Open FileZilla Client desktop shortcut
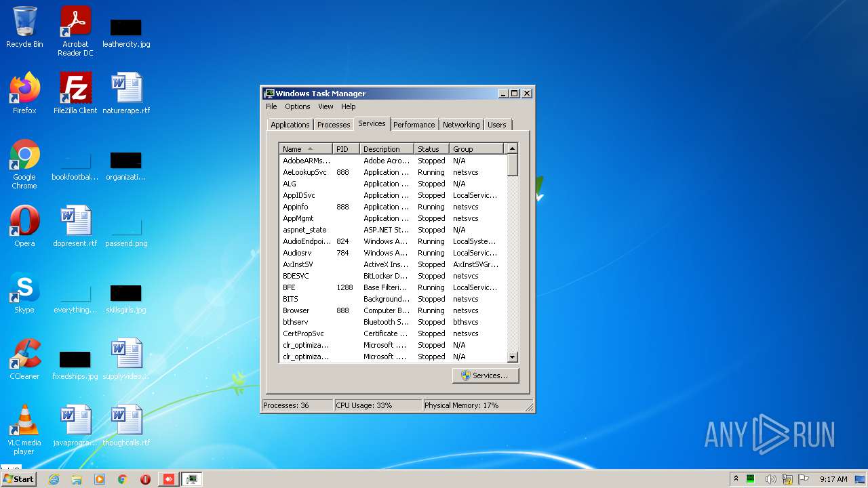Screen dimensions: 868x488 click(75, 94)
